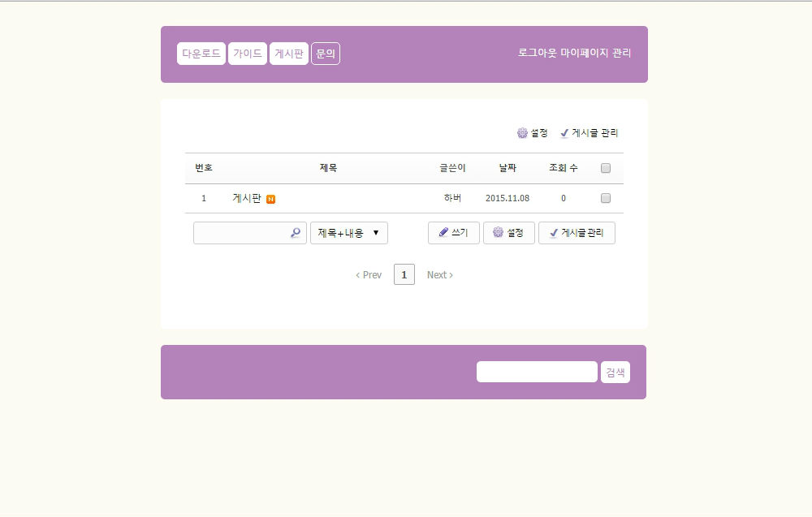The image size is (812, 517).
Task: Open the 가이드 menu tab
Action: 248,54
